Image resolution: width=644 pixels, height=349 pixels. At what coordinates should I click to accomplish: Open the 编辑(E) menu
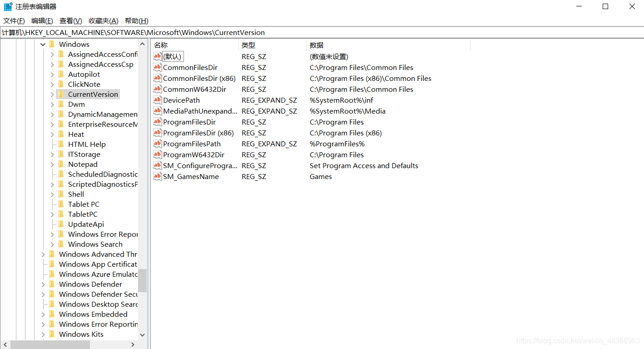(x=42, y=20)
